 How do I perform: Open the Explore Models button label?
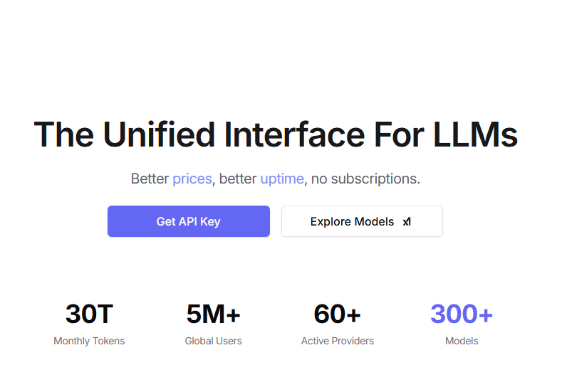[352, 222]
